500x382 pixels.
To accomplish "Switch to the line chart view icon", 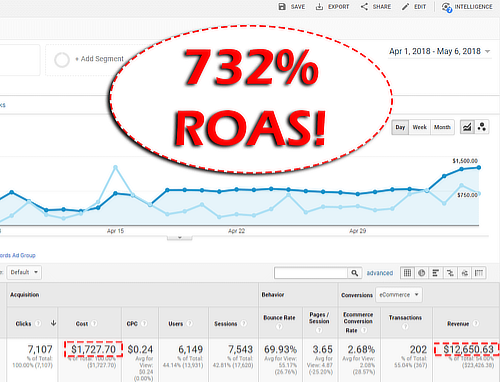I will [467, 127].
